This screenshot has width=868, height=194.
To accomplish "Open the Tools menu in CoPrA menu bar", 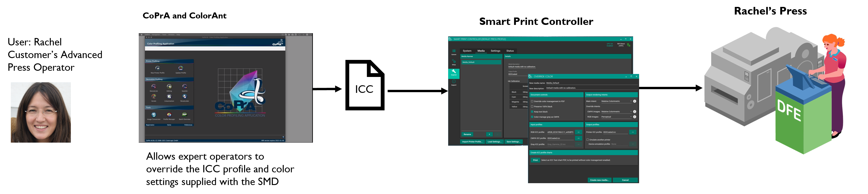I will coord(164,34).
